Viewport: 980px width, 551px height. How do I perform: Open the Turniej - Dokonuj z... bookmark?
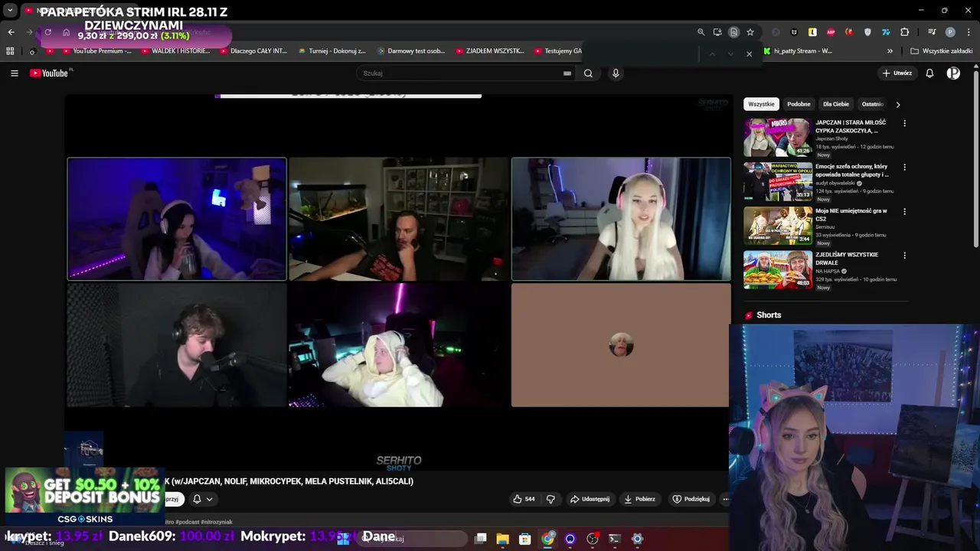pyautogui.click(x=332, y=51)
